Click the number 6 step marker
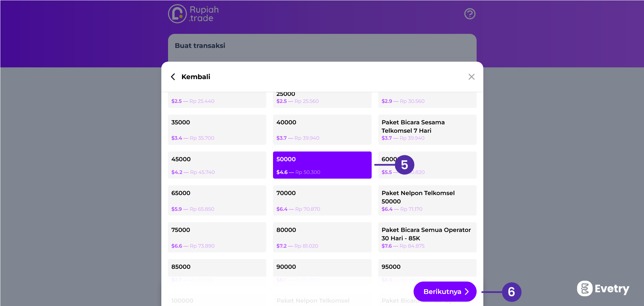Image resolution: width=644 pixels, height=306 pixels. pos(511,292)
